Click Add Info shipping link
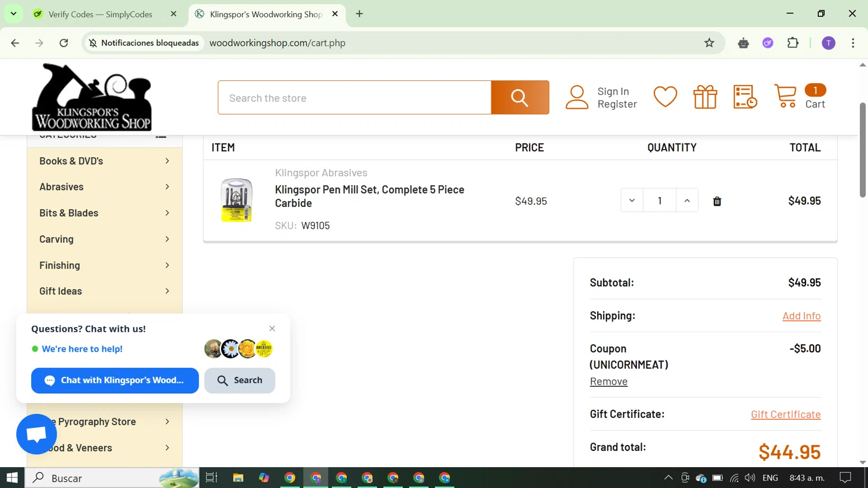Screen dimensions: 868x488 tap(801, 316)
